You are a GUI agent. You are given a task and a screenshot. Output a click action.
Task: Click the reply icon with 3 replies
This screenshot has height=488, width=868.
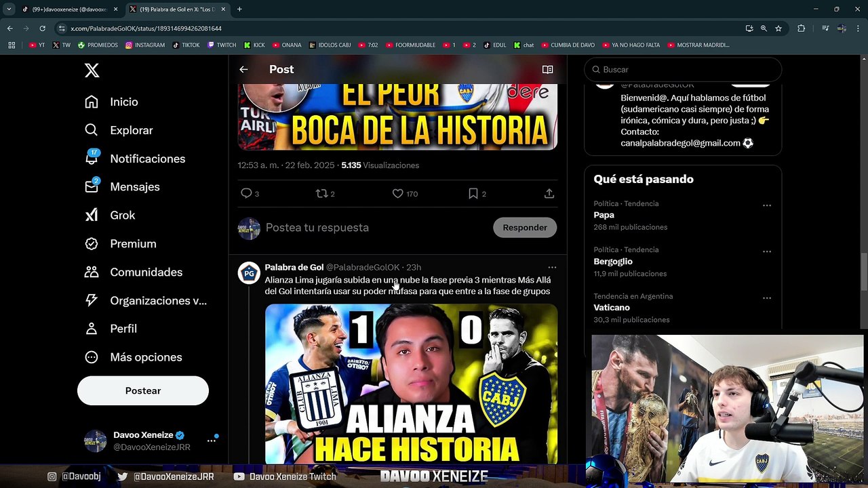[x=247, y=194]
